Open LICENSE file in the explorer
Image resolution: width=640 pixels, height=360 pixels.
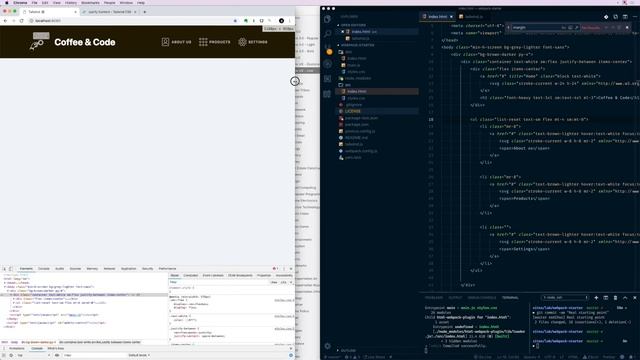(353, 111)
